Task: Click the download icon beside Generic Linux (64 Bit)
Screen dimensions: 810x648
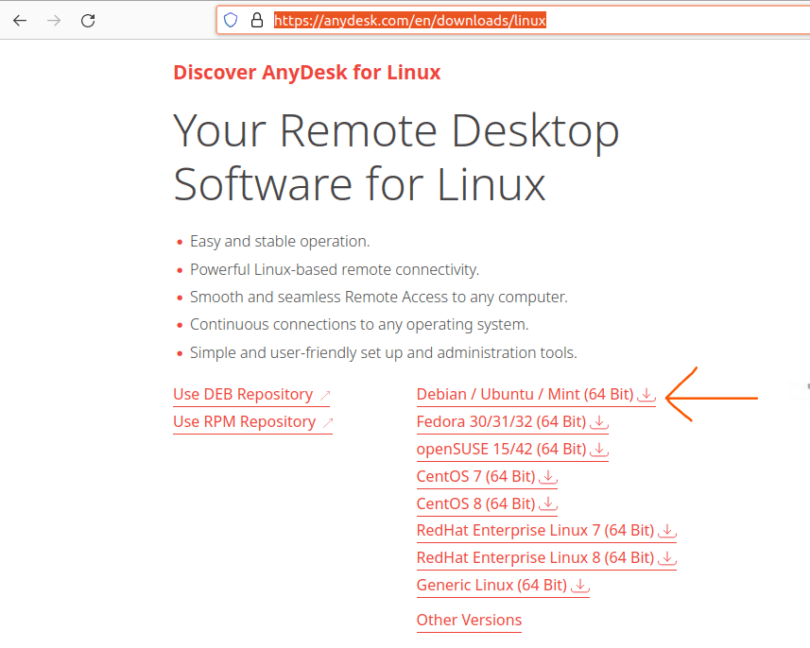Action: click(581, 586)
